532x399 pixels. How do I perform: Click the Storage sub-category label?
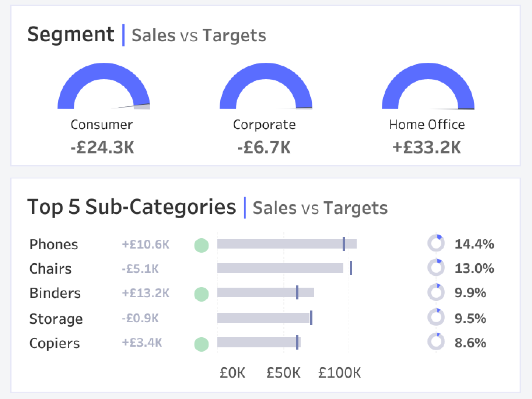click(56, 319)
